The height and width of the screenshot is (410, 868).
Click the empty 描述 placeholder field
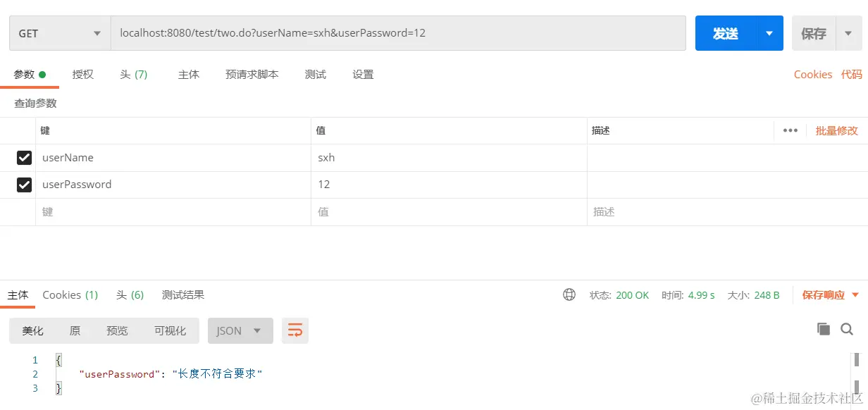click(727, 211)
